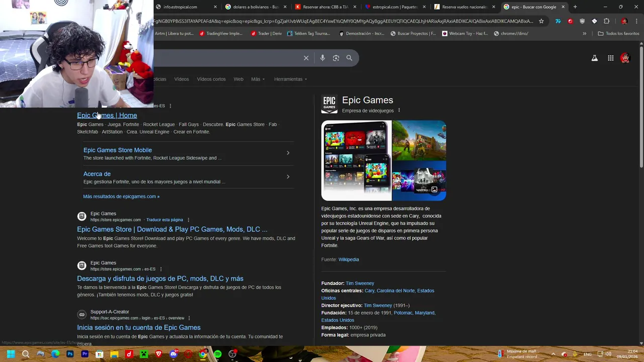Open Discord from the taskbar
This screenshot has width=644, height=362.
click(174, 354)
